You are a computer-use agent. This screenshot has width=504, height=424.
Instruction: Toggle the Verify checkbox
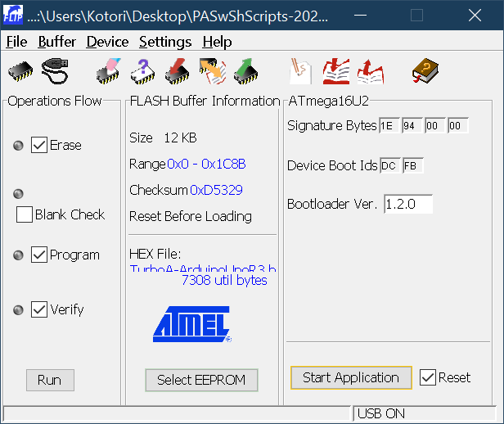click(39, 309)
